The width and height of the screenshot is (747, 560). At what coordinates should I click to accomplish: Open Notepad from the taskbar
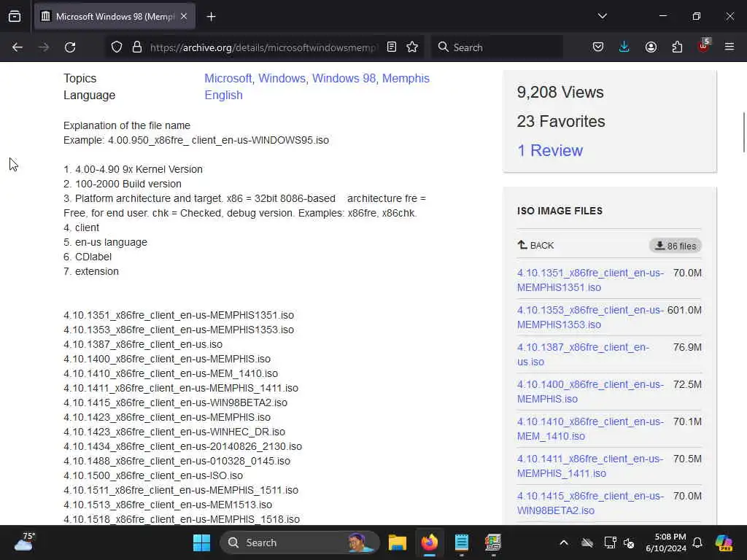pyautogui.click(x=461, y=542)
